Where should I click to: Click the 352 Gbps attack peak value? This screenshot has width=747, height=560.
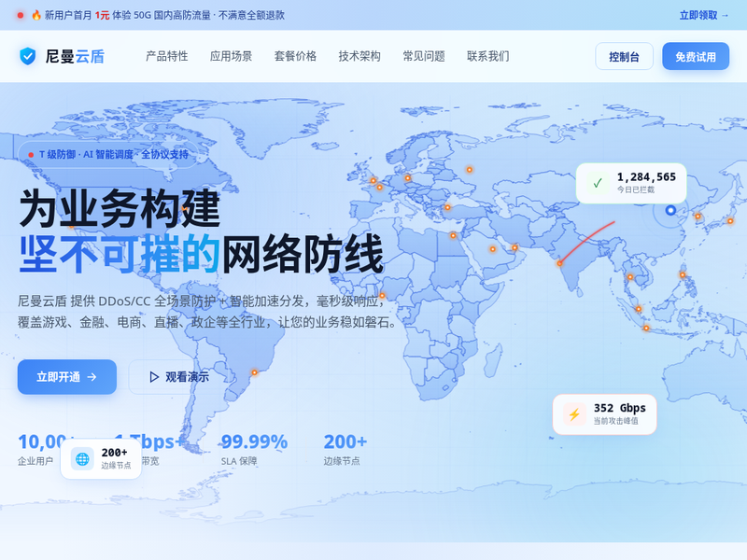tap(620, 408)
